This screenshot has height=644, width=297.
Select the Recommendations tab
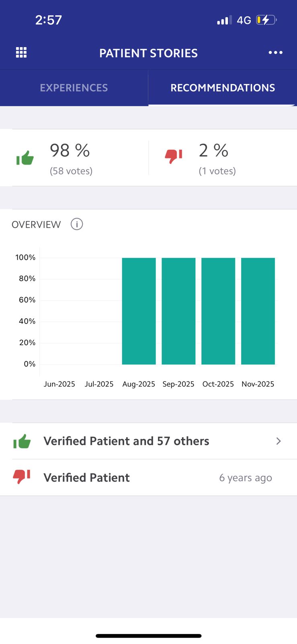[x=223, y=88]
